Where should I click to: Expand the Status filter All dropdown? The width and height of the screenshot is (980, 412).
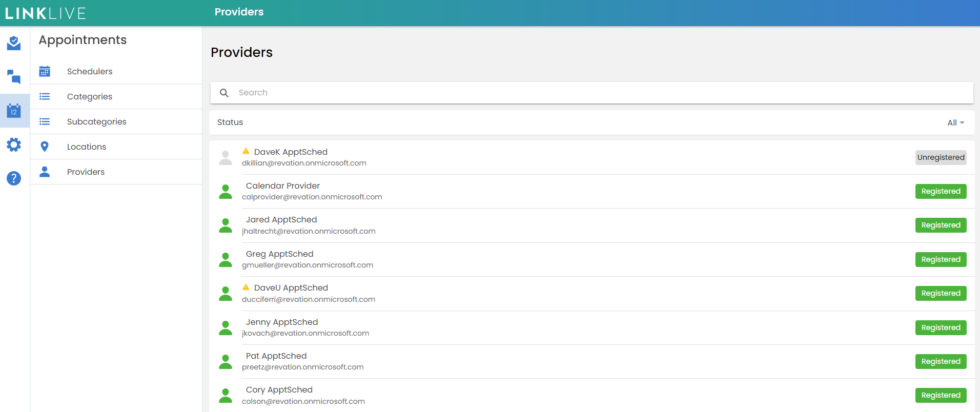955,122
